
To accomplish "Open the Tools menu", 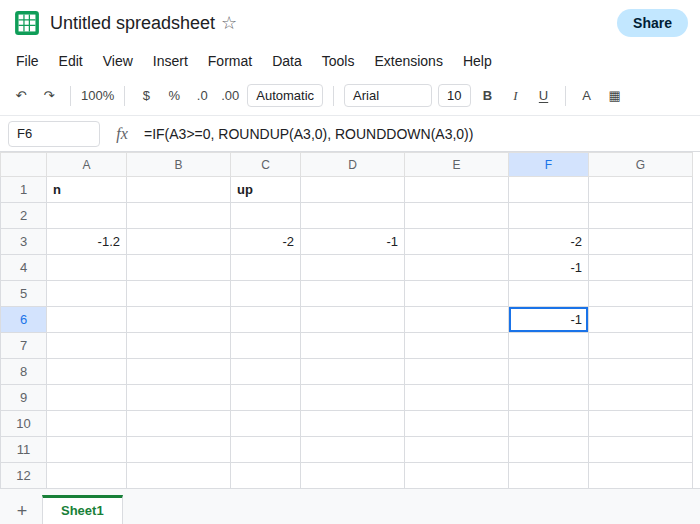I will [338, 61].
